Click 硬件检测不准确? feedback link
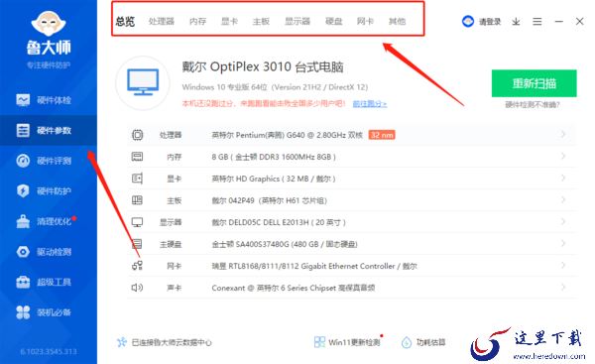Viewport: 595px width, 364px height. point(532,104)
